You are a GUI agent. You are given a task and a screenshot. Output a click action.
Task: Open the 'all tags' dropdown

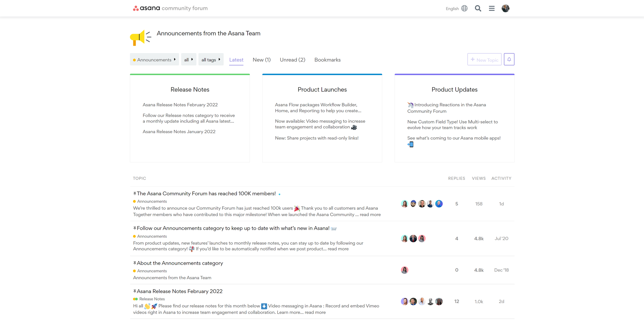[x=211, y=60]
